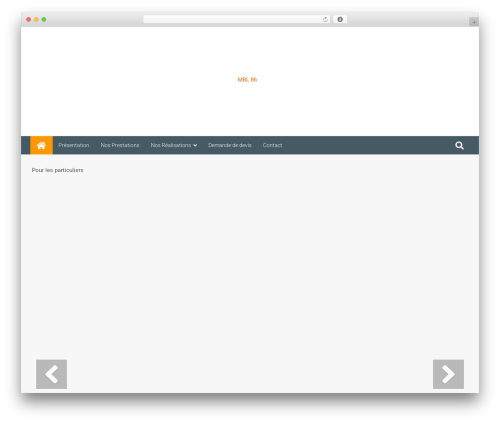The image size is (500, 423).
Task: Click the Pour les particuliers text
Action: pyautogui.click(x=58, y=170)
